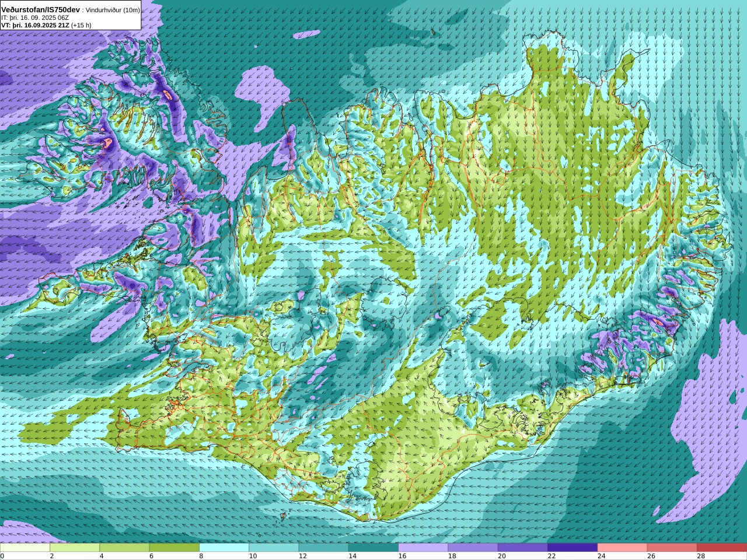Viewport: 747px width, 560px height.
Task: Click the IT: þri. 16. 09. 2025 06Z line
Action: pos(35,18)
